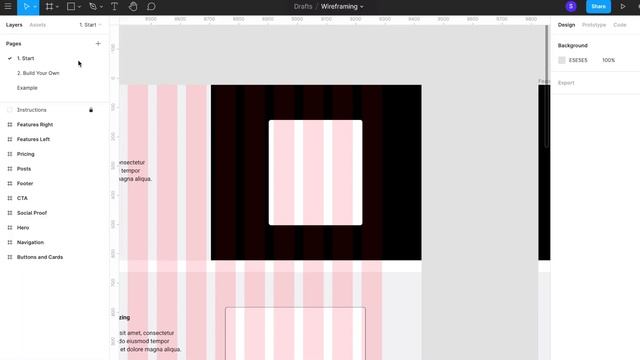Switch to the Layers tab

coord(14,25)
